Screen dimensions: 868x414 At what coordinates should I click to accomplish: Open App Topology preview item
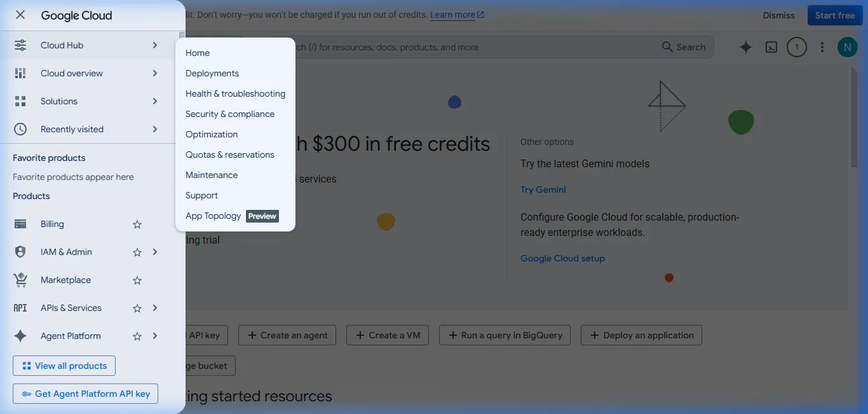235,216
